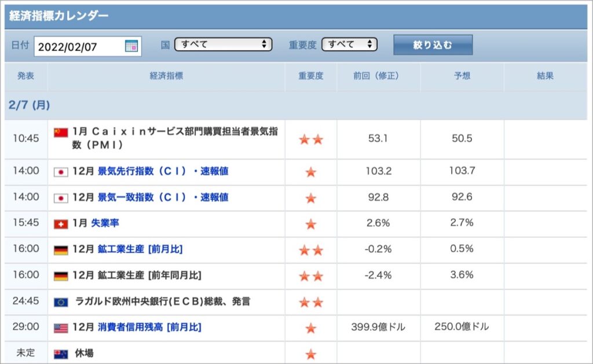Screen dimensions: 593x364
Task: Click the forecast value 2.7%
Action: pyautogui.click(x=462, y=223)
